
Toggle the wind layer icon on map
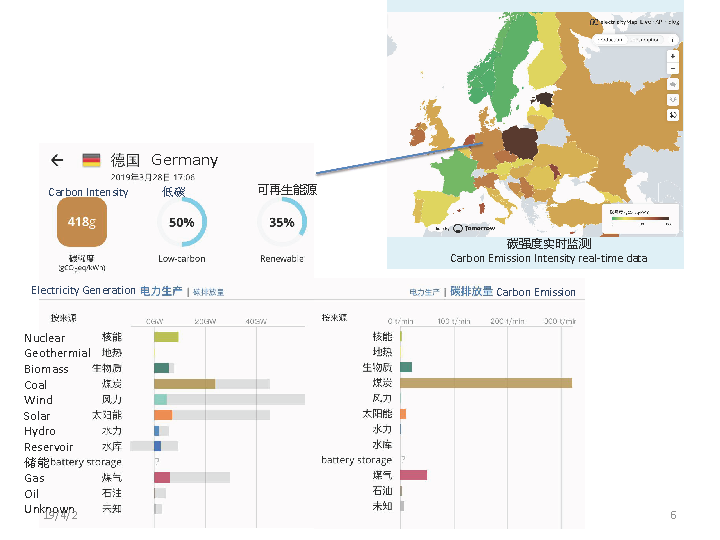673,85
